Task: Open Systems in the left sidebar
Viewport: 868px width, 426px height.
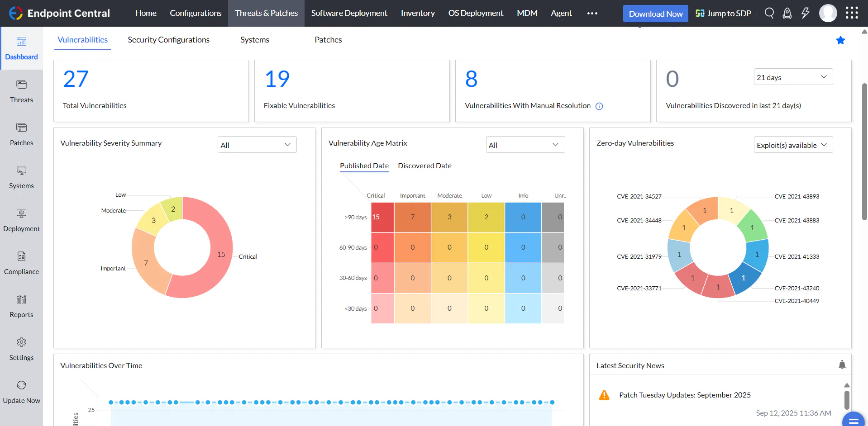Action: pos(21,177)
